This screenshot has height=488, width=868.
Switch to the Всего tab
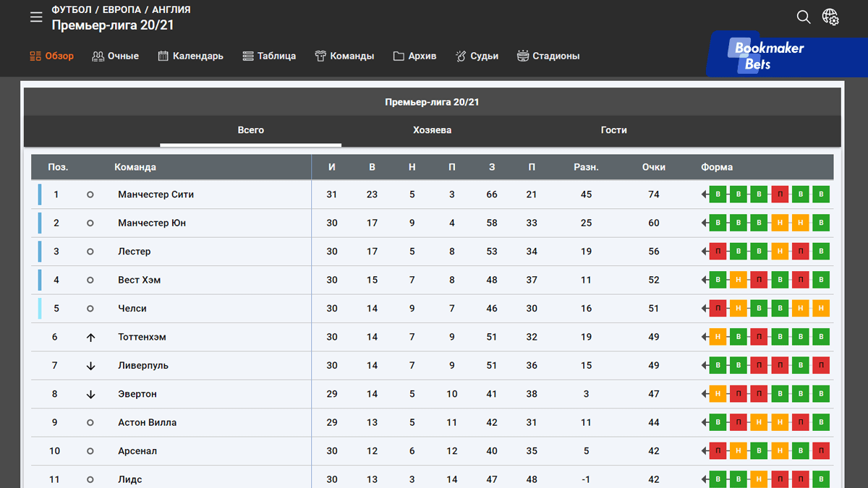[x=251, y=130]
